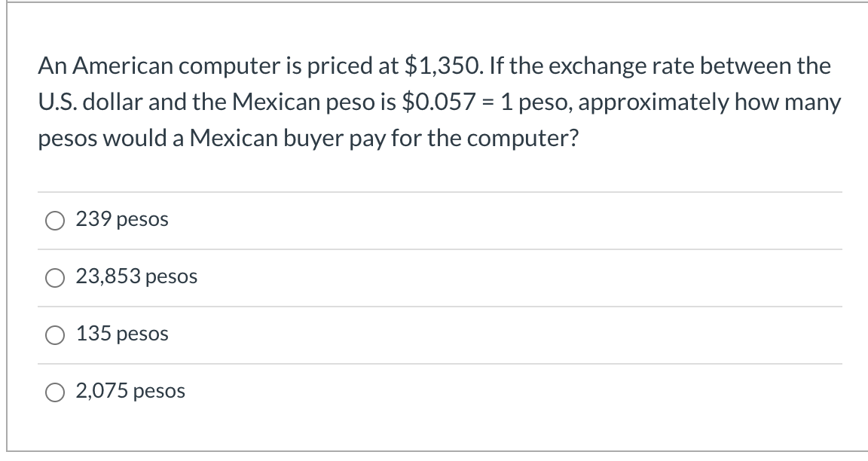Image resolution: width=868 pixels, height=461 pixels.
Task: Click the 2,075 pesos label text
Action: coord(130,391)
